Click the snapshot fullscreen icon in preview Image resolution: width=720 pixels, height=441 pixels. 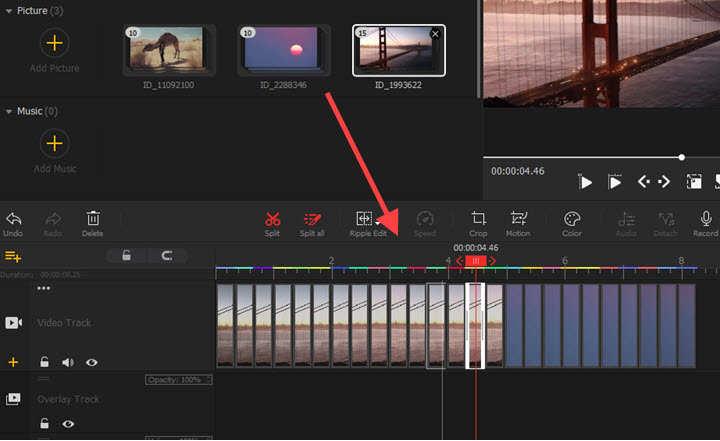point(694,181)
